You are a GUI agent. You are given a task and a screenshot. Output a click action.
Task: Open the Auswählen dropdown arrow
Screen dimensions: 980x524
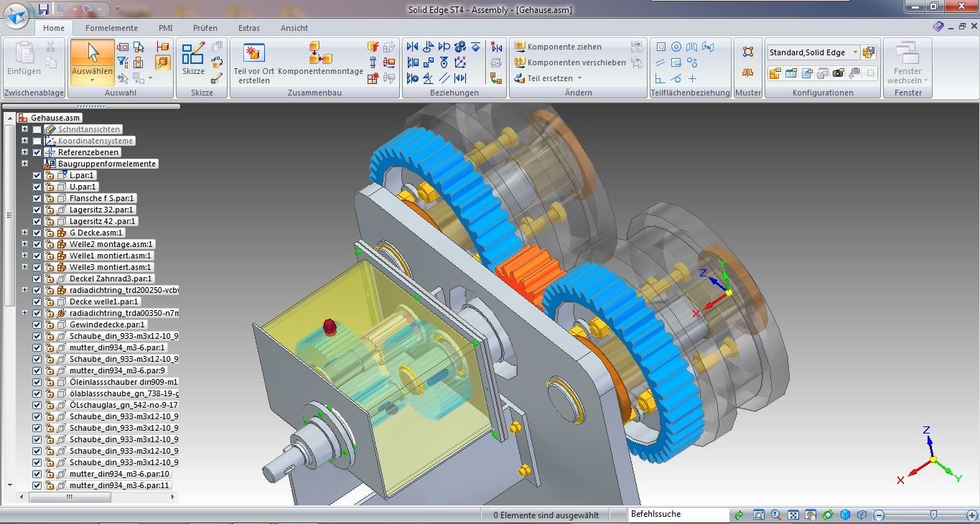click(x=93, y=80)
